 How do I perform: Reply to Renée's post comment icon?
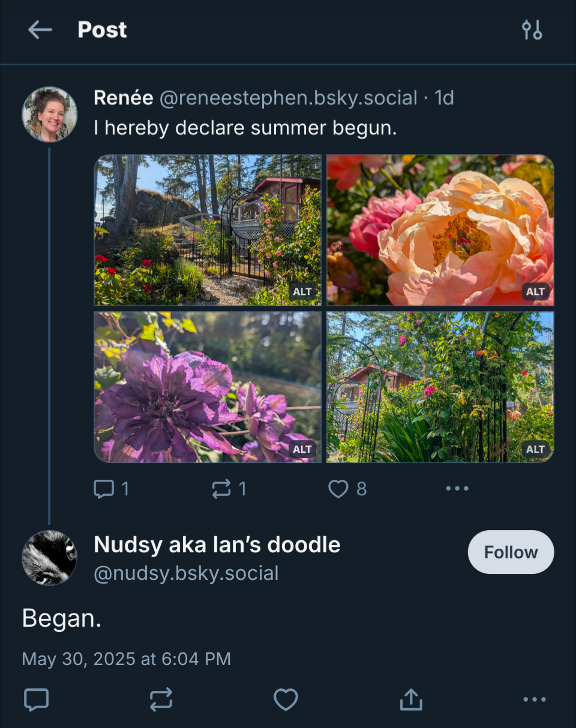click(104, 489)
